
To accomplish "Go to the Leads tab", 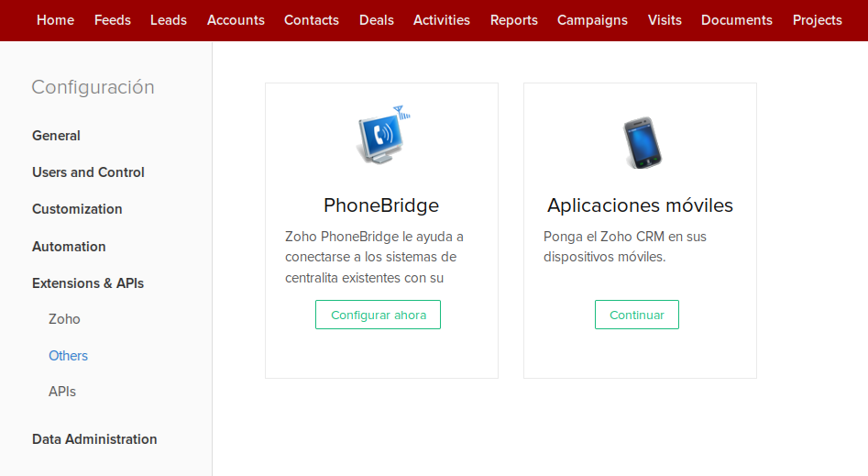I will 169,20.
